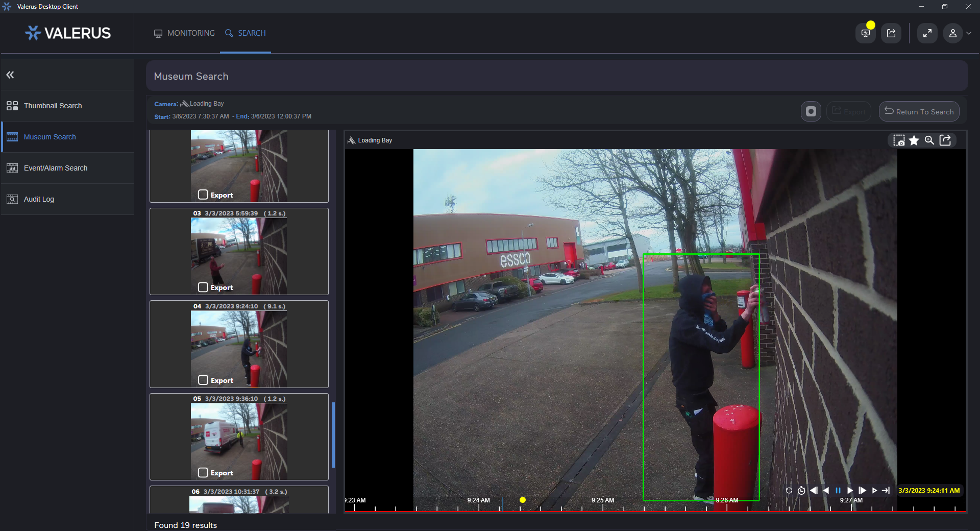Take a snapshot of the Loading Bay video
The width and height of the screenshot is (980, 531).
click(899, 140)
